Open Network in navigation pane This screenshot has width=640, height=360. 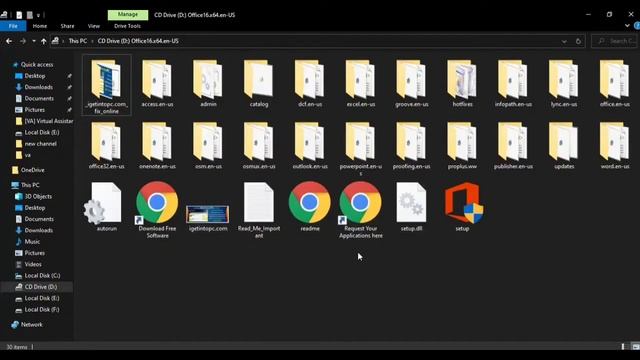(27, 324)
